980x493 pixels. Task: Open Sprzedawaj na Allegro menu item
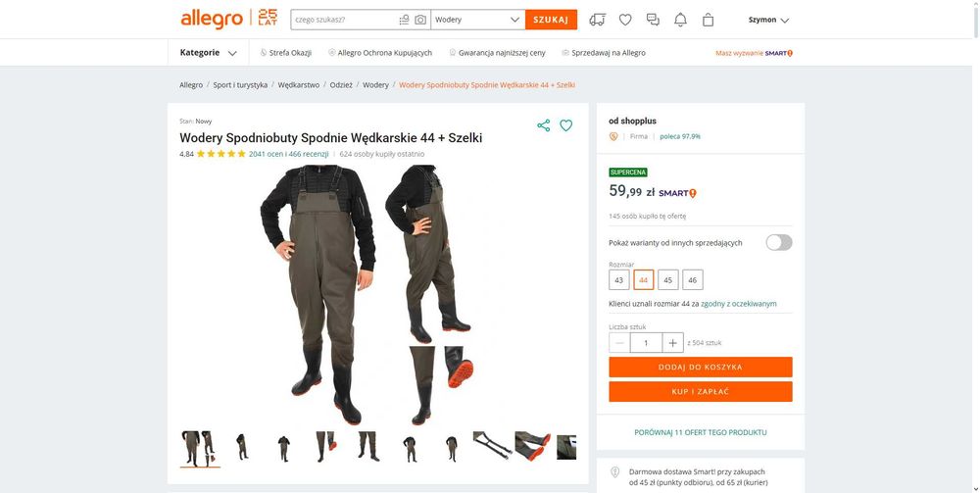tap(604, 53)
